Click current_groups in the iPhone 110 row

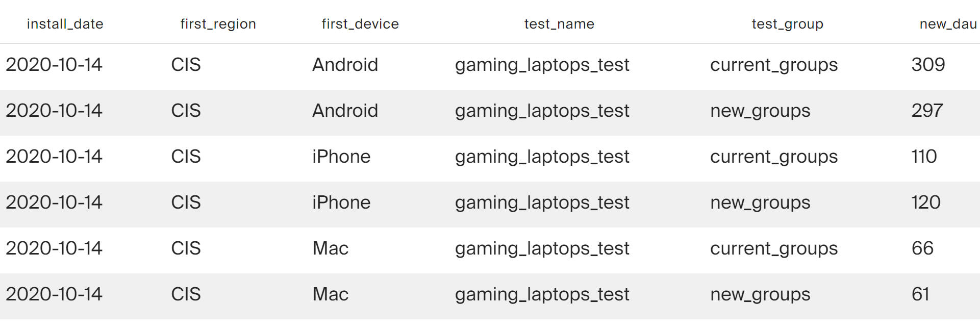[774, 157]
